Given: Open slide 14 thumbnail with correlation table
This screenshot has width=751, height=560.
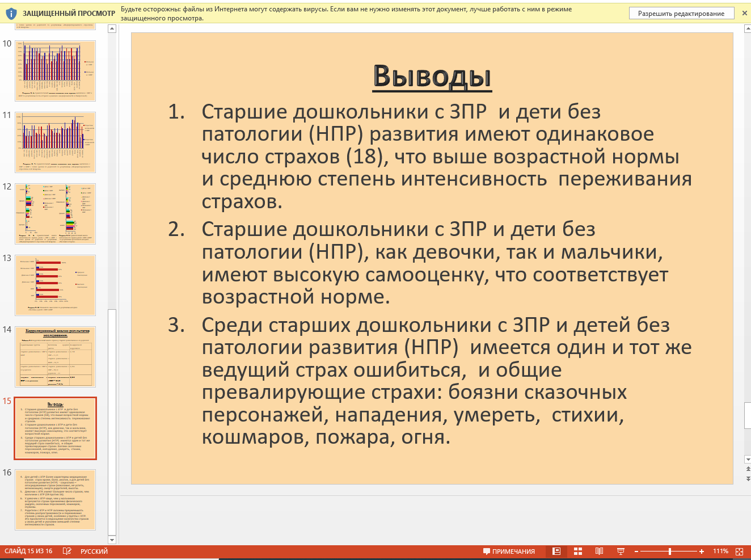Looking at the screenshot, I should point(55,357).
